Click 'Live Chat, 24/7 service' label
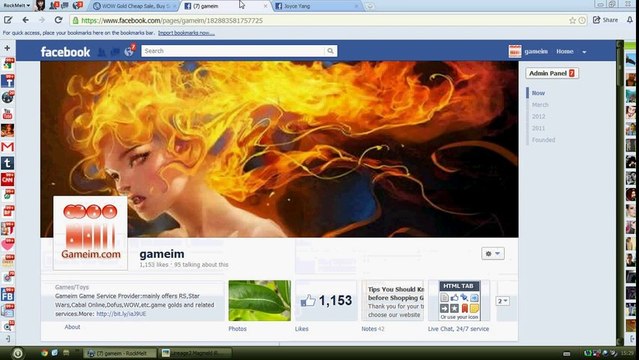639x360 pixels. click(458, 329)
